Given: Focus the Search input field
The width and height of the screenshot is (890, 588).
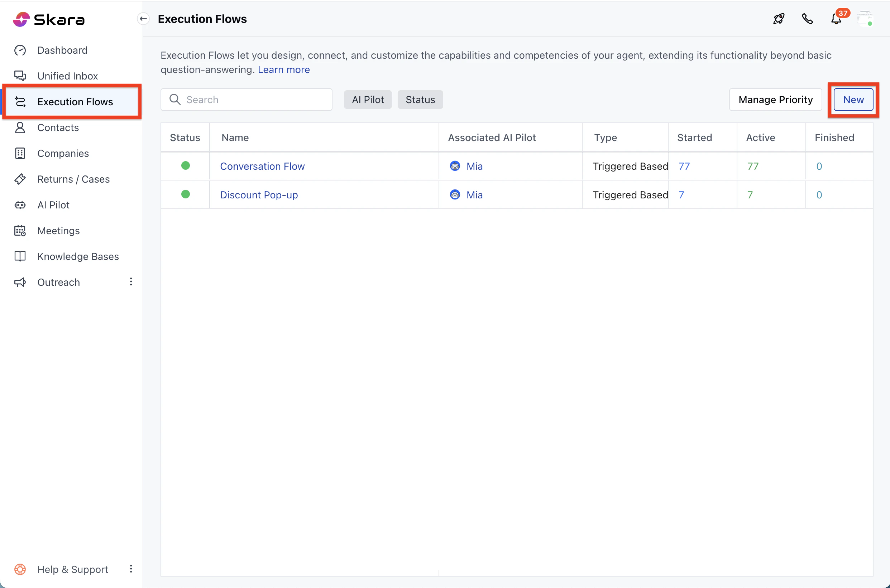Looking at the screenshot, I should click(x=255, y=100).
